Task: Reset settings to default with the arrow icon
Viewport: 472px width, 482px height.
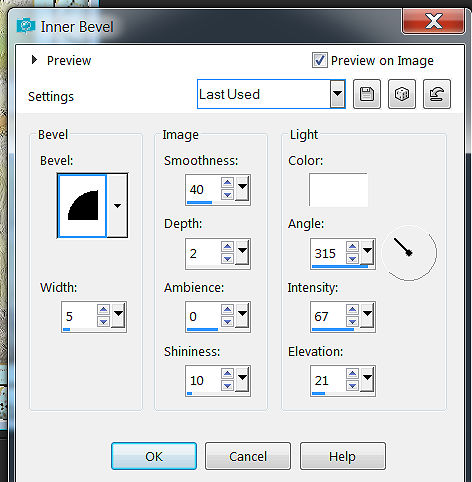Action: pos(437,94)
